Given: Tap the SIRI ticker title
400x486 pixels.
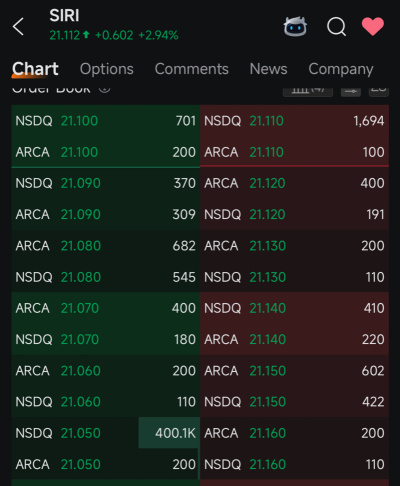Looking at the screenshot, I should pyautogui.click(x=64, y=15).
